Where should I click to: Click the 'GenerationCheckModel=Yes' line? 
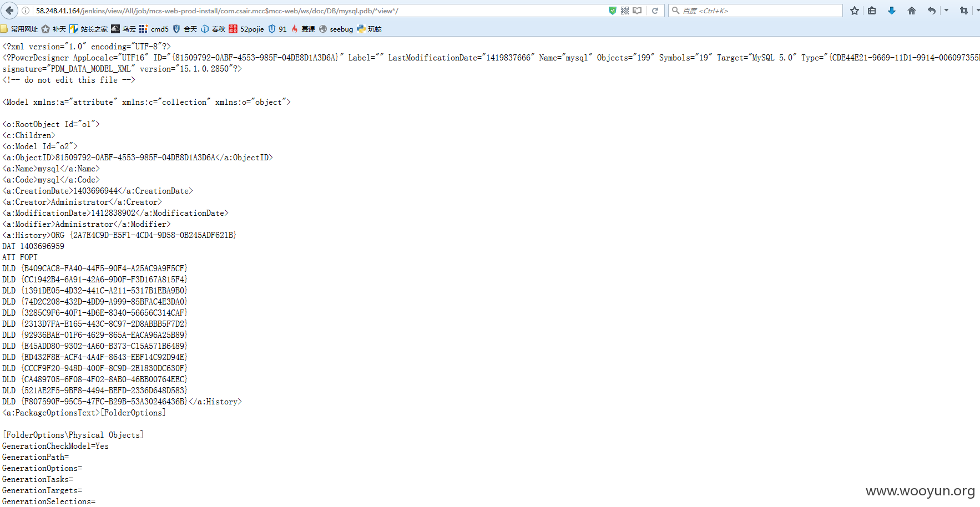(x=55, y=446)
